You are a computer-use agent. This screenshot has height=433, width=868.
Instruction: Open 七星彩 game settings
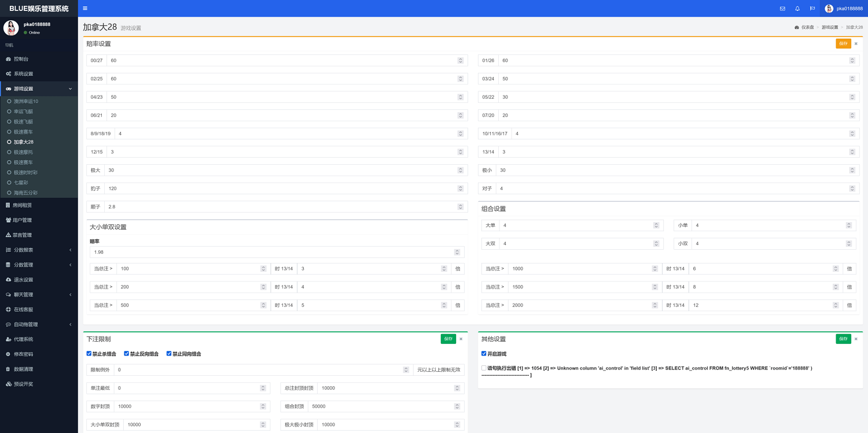point(21,183)
